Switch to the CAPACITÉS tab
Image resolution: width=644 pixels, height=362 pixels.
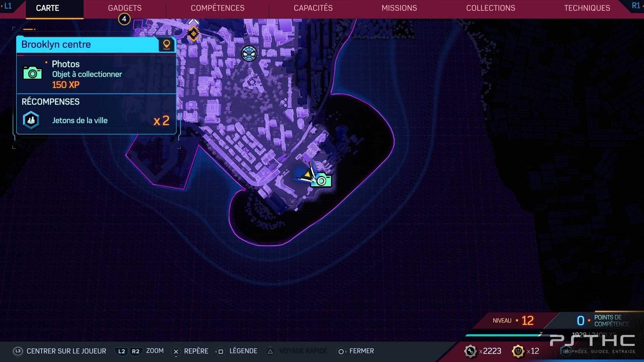(x=313, y=8)
